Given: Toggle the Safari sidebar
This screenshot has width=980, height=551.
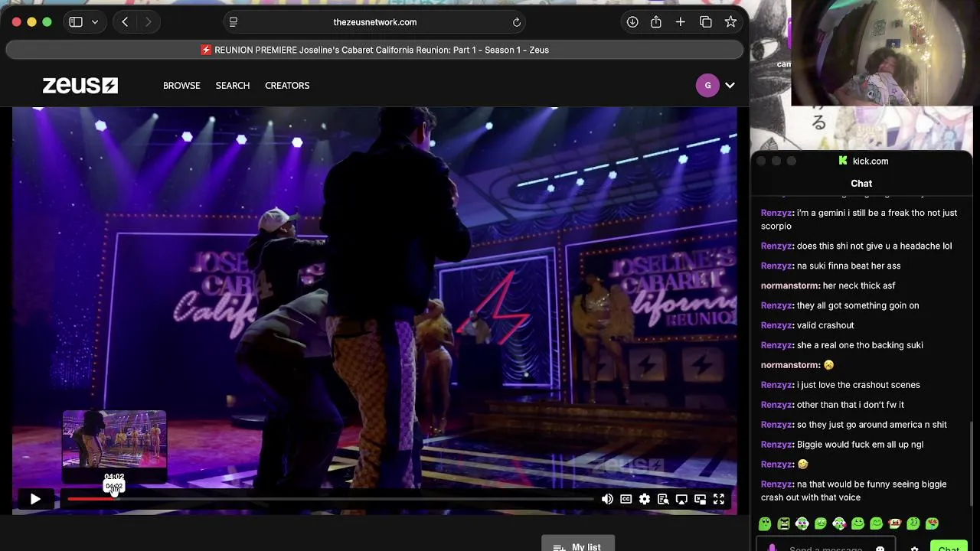Looking at the screenshot, I should [x=76, y=22].
